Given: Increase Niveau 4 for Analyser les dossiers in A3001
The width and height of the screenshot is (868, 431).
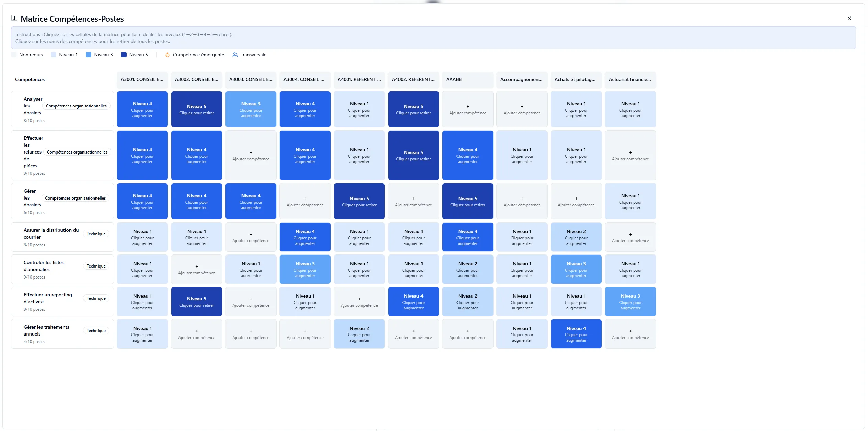Looking at the screenshot, I should pos(142,109).
